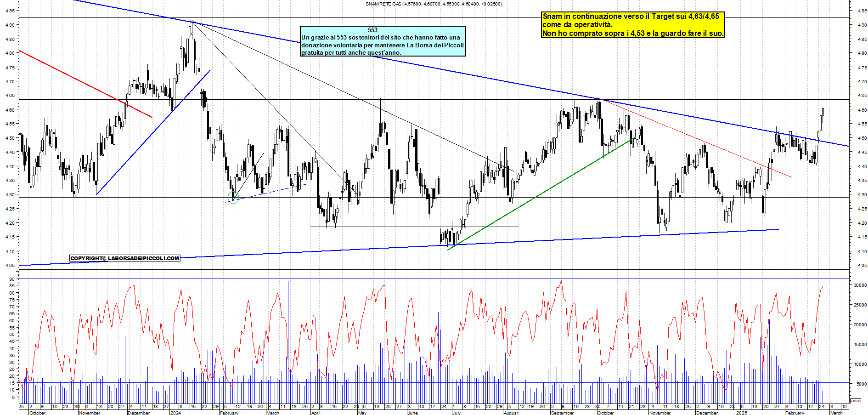This screenshot has height=415, width=868.
Task: Select the September month label
Action: pyautogui.click(x=562, y=413)
